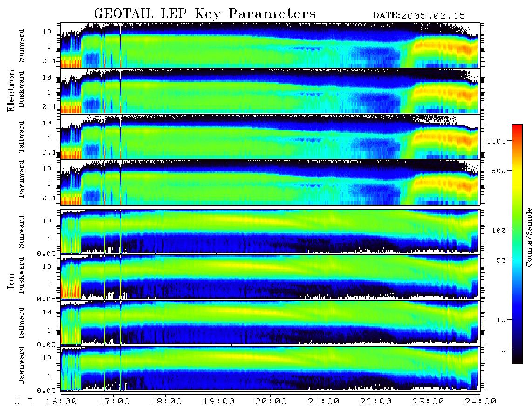Open the Electron Dawnward spectrogram panel
The height and width of the screenshot is (410, 532).
[270, 183]
